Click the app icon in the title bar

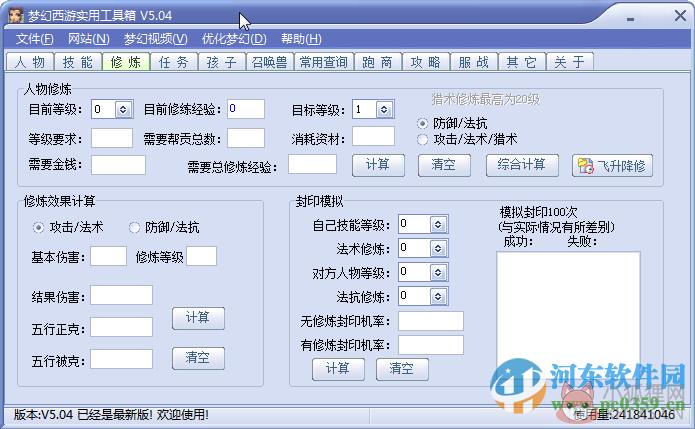(x=16, y=16)
